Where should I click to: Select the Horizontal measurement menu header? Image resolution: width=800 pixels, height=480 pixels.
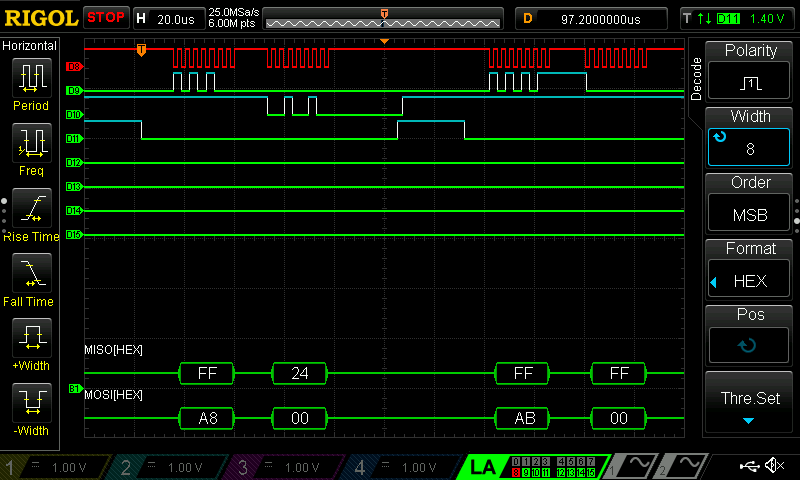30,46
